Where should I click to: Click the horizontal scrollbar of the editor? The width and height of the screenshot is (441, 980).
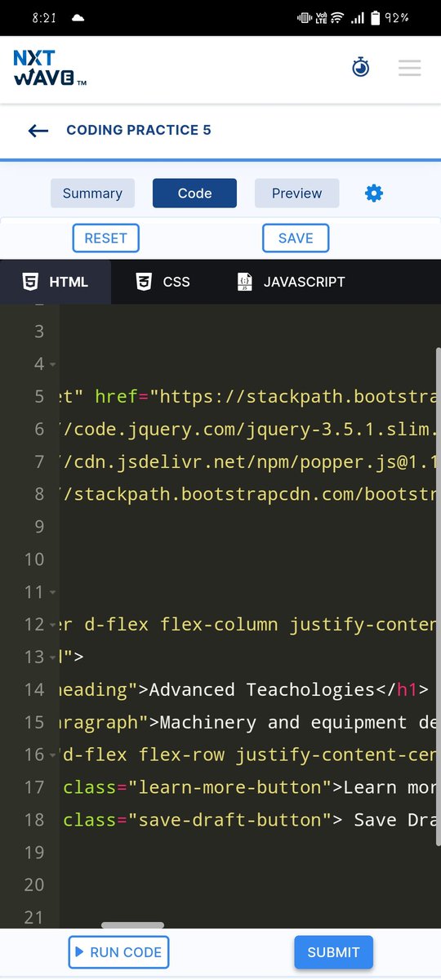[x=132, y=925]
